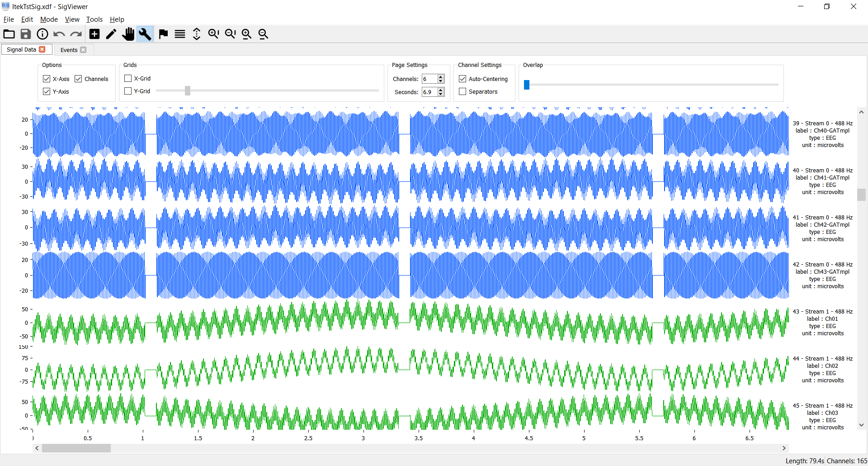
Task: Increase Channels count with up arrow
Action: coord(441,76)
